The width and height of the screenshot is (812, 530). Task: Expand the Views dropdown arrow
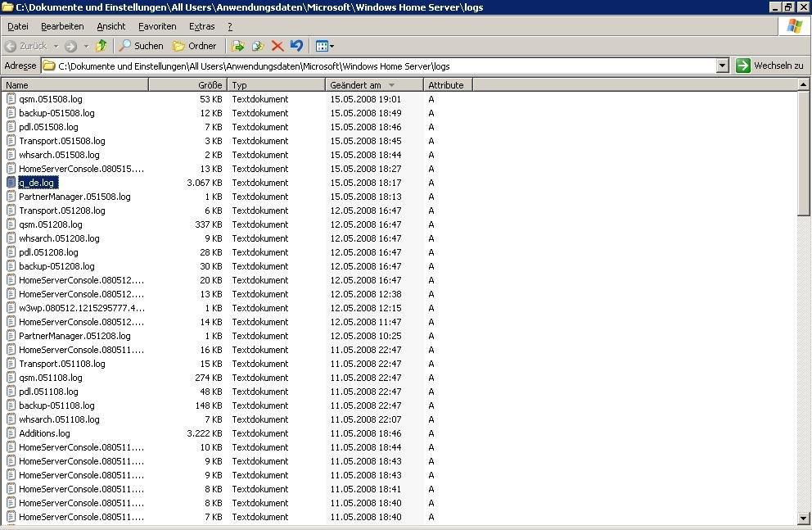(332, 46)
